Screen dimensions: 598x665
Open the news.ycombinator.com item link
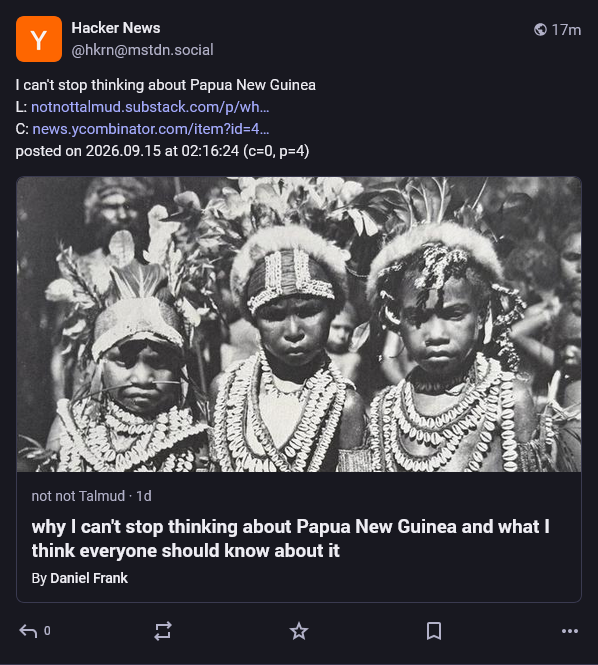coord(151,129)
